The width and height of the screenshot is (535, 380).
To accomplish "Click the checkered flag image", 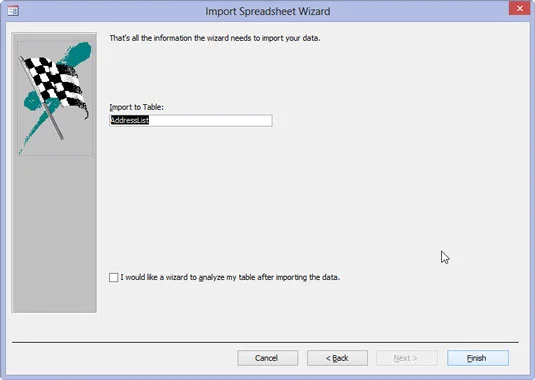I will tap(55, 98).
